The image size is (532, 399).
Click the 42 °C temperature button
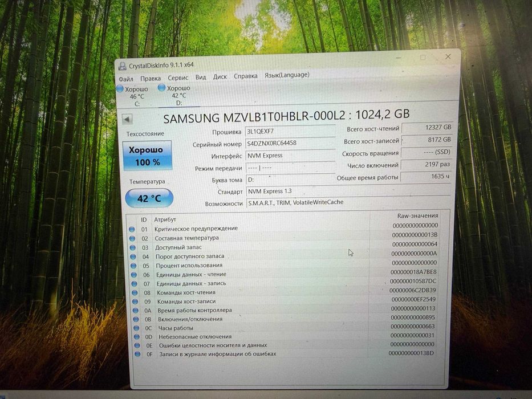pos(149,198)
